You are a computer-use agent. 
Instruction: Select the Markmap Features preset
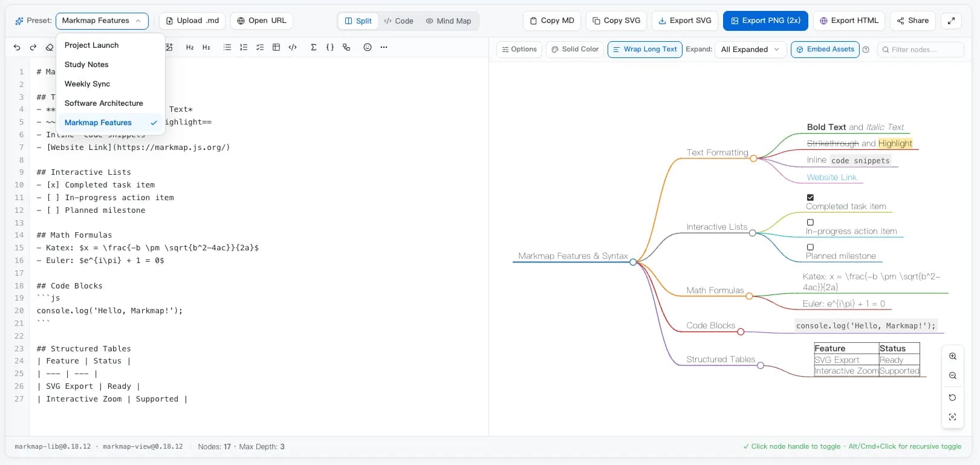tap(111, 123)
